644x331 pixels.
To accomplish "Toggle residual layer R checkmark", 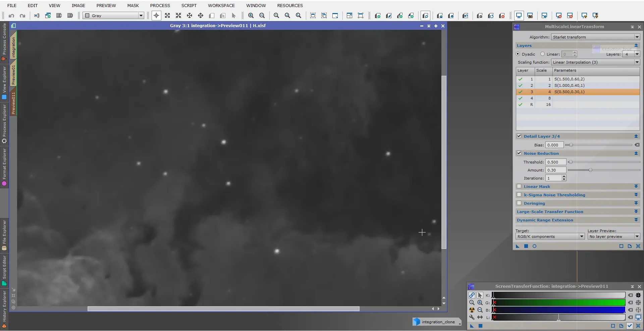I will 520,105.
